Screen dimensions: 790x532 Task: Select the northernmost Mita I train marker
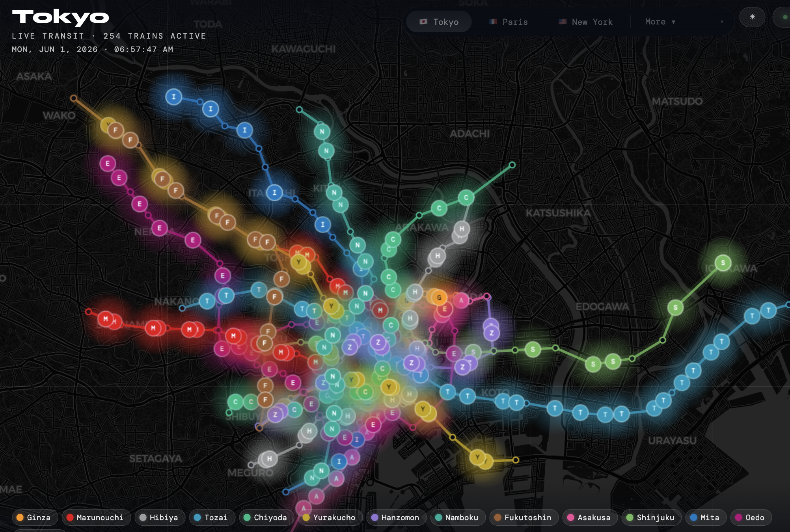pyautogui.click(x=173, y=97)
